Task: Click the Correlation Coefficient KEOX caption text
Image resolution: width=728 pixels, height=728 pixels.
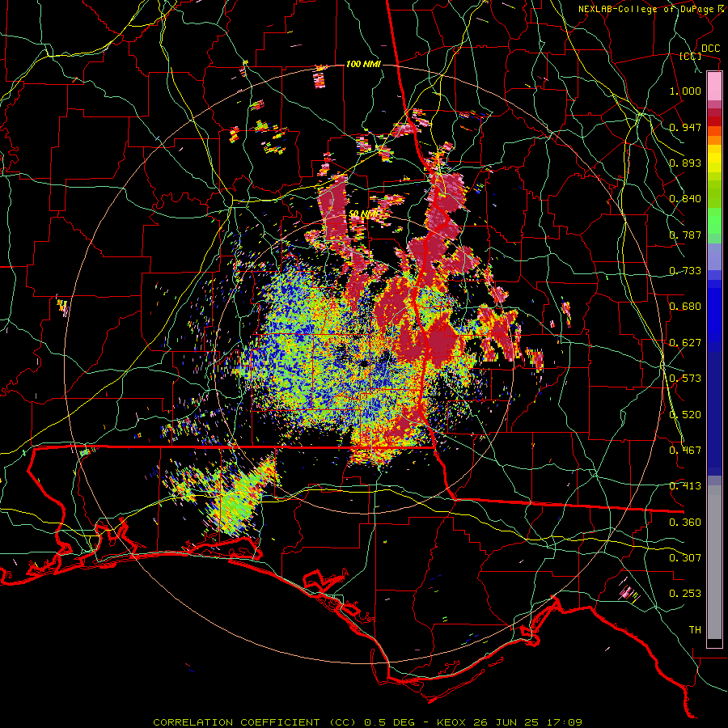Action: 367,722
